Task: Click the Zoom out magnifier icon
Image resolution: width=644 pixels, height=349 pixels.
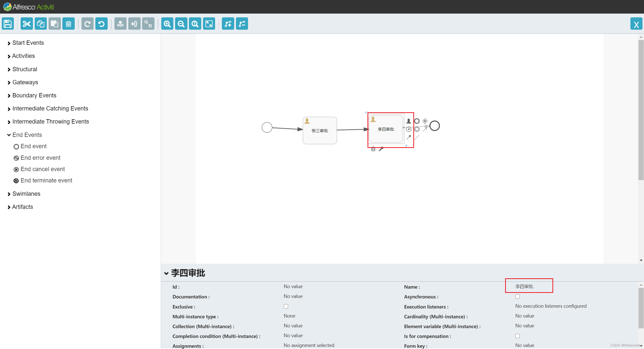Action: tap(181, 24)
